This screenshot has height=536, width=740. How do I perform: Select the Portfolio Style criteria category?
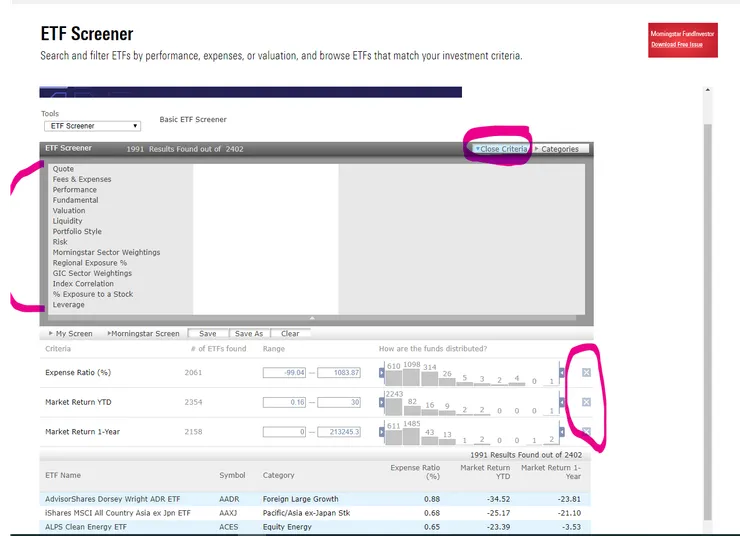[x=77, y=231]
